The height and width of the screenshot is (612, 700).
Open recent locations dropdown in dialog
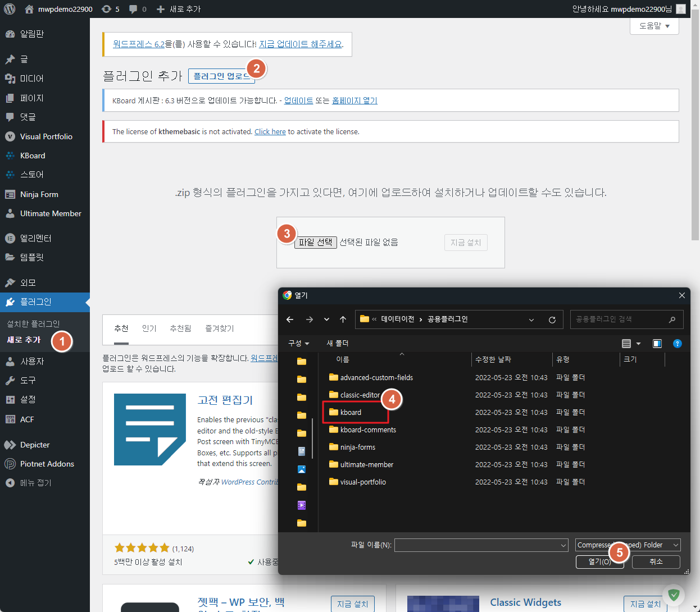pyautogui.click(x=326, y=319)
